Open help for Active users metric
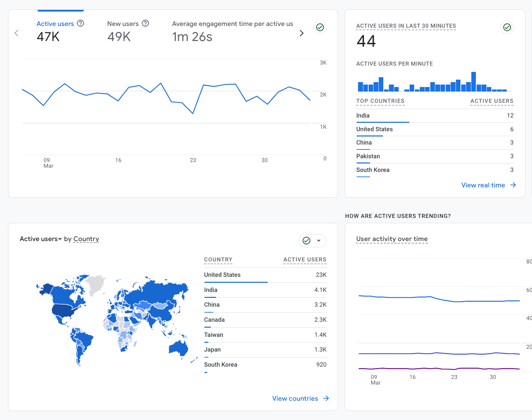Screen dimensions: 532x420 click(81, 23)
